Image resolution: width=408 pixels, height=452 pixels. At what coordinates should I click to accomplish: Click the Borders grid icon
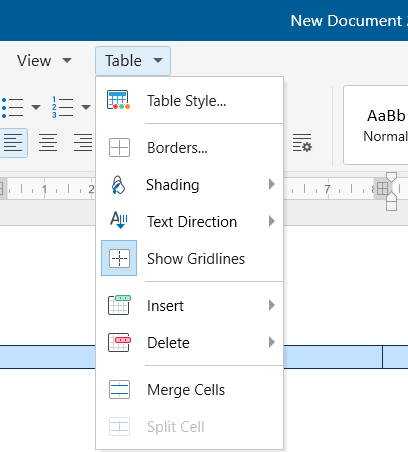click(x=119, y=147)
